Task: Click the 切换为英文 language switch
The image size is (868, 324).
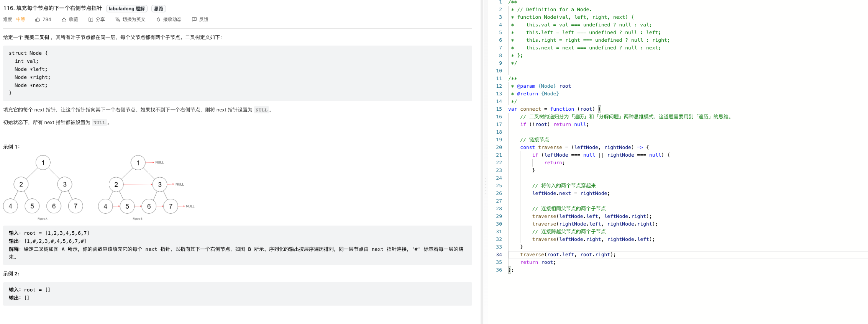Action: coord(134,20)
